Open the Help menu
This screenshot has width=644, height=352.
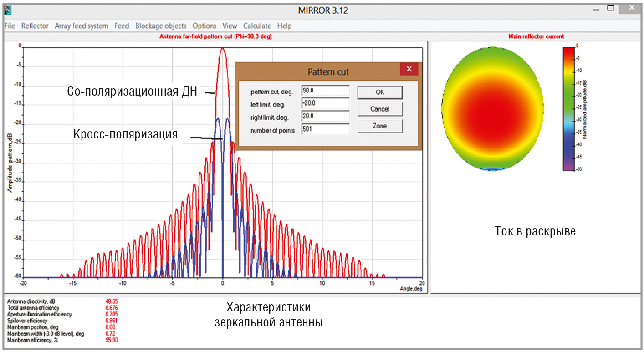284,26
